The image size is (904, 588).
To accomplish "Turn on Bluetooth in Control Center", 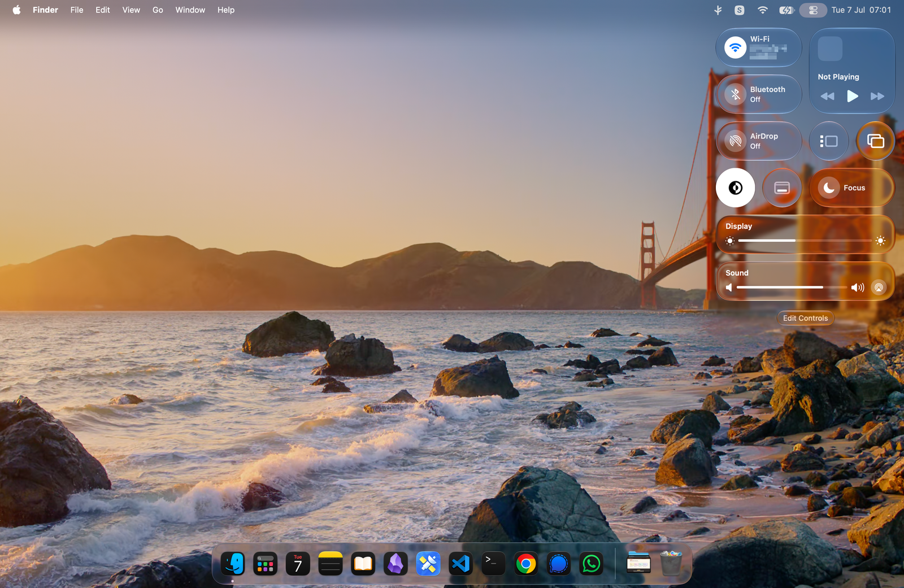I will pyautogui.click(x=735, y=94).
